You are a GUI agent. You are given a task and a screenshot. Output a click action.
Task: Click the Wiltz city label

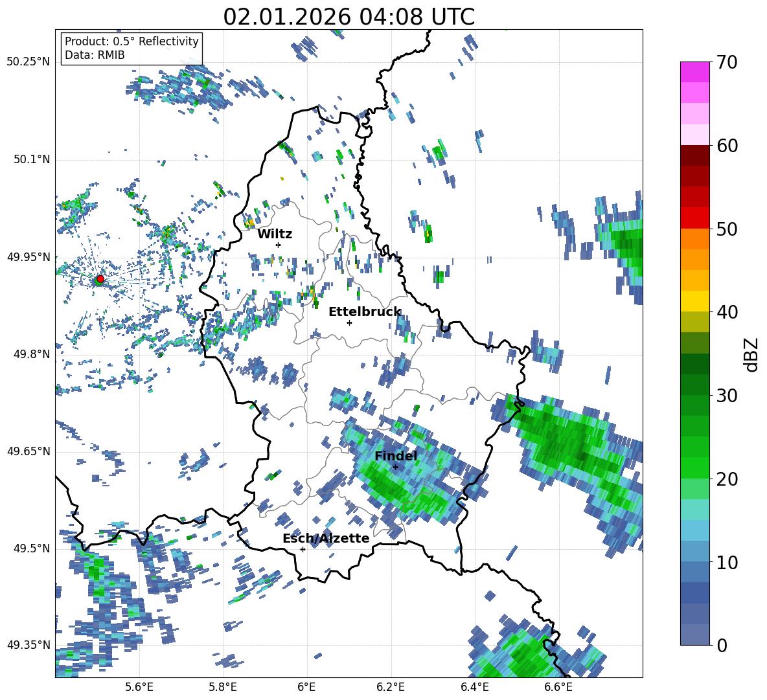(x=275, y=234)
